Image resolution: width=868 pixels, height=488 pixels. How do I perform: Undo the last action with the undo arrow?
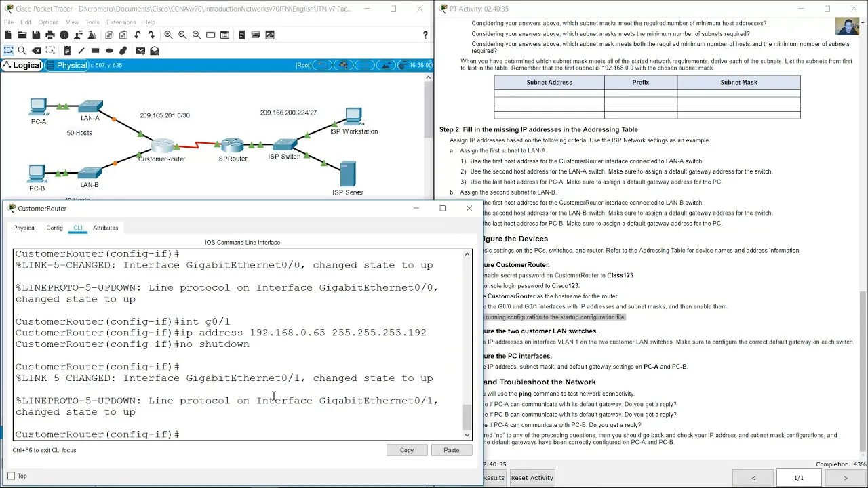[x=138, y=35]
